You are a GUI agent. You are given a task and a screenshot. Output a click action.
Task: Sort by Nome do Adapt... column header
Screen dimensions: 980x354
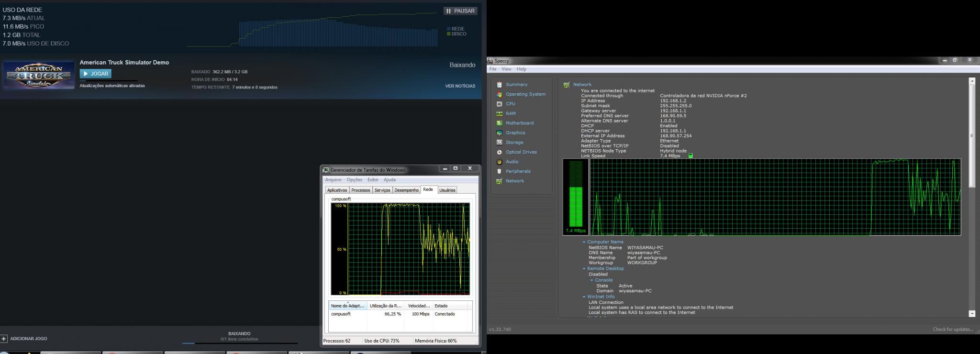[x=348, y=306]
